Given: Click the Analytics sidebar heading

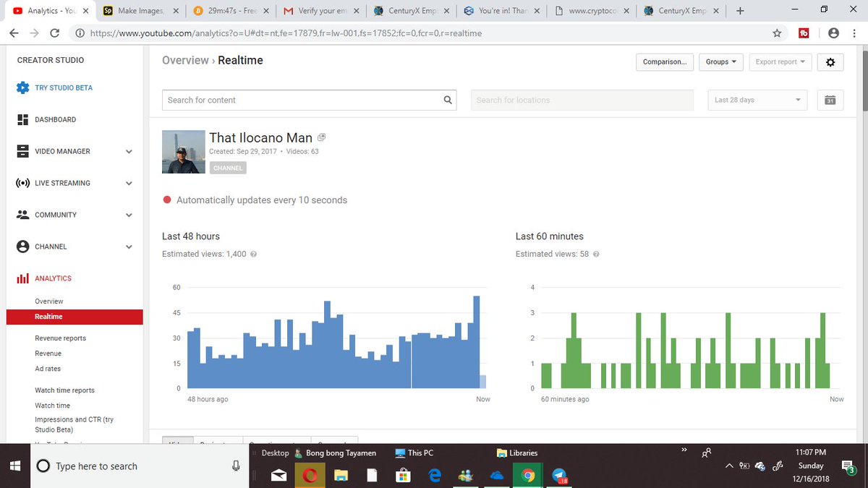Looking at the screenshot, I should (53, 278).
